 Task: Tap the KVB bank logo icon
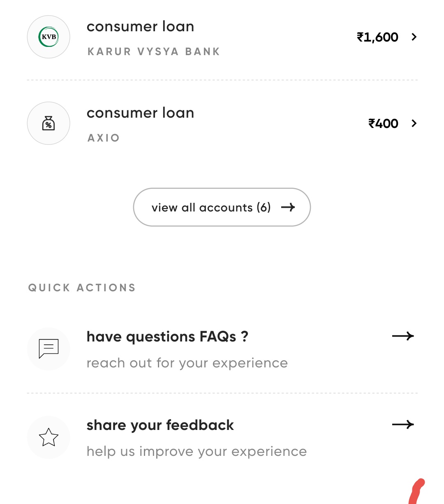[x=49, y=37]
